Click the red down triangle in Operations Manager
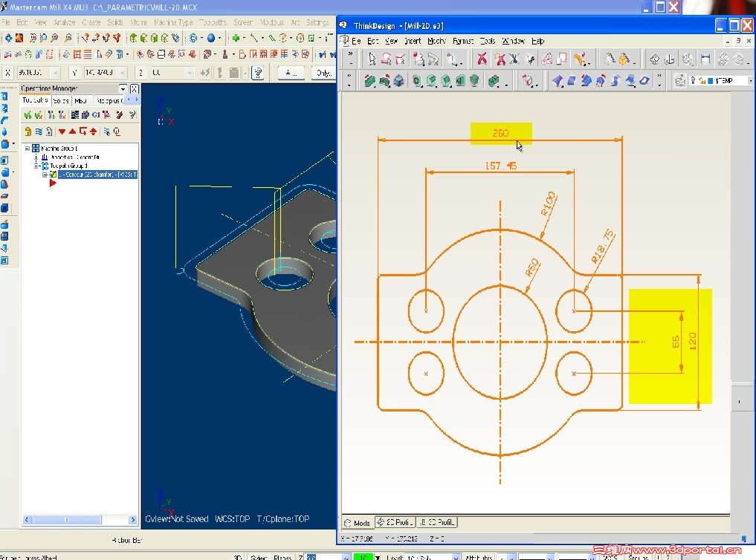The width and height of the screenshot is (756, 560). coord(62,131)
